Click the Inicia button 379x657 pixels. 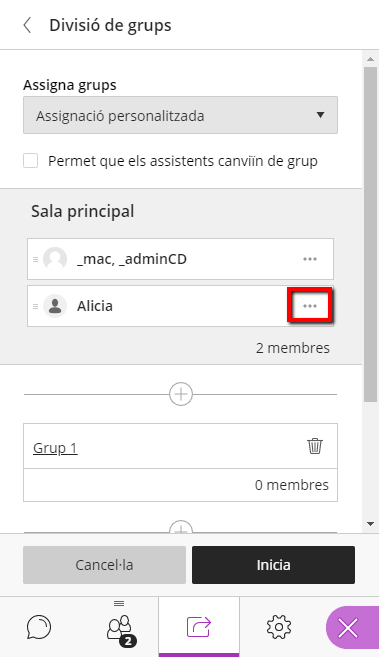coord(273,565)
